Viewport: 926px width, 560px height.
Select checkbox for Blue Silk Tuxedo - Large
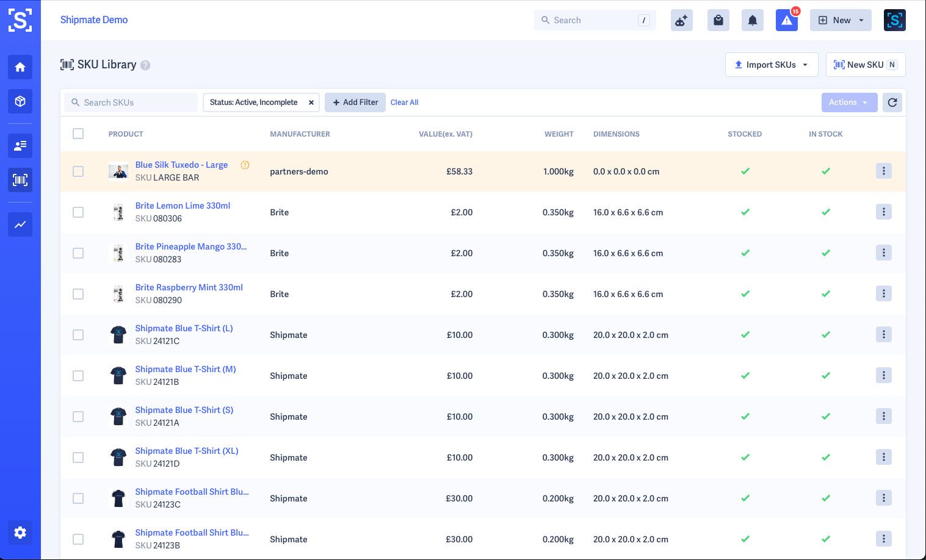[78, 171]
